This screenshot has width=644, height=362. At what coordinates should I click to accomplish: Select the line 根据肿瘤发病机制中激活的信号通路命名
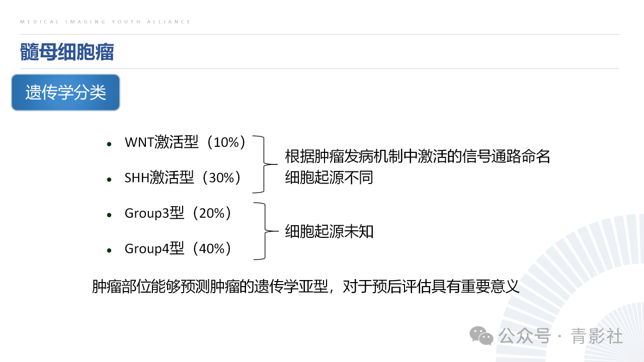click(418, 156)
